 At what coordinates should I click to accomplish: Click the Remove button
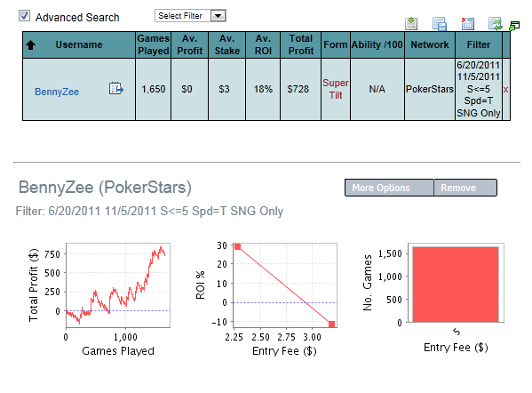[x=465, y=188]
